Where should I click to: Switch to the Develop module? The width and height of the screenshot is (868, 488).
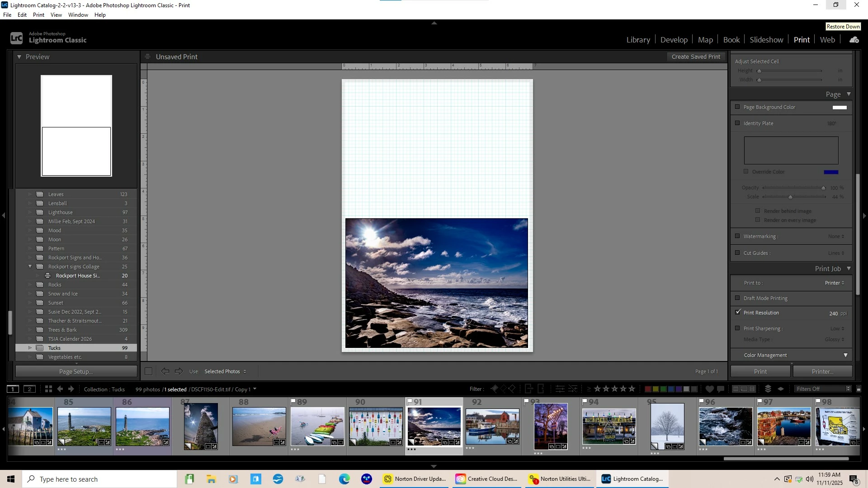pyautogui.click(x=674, y=40)
